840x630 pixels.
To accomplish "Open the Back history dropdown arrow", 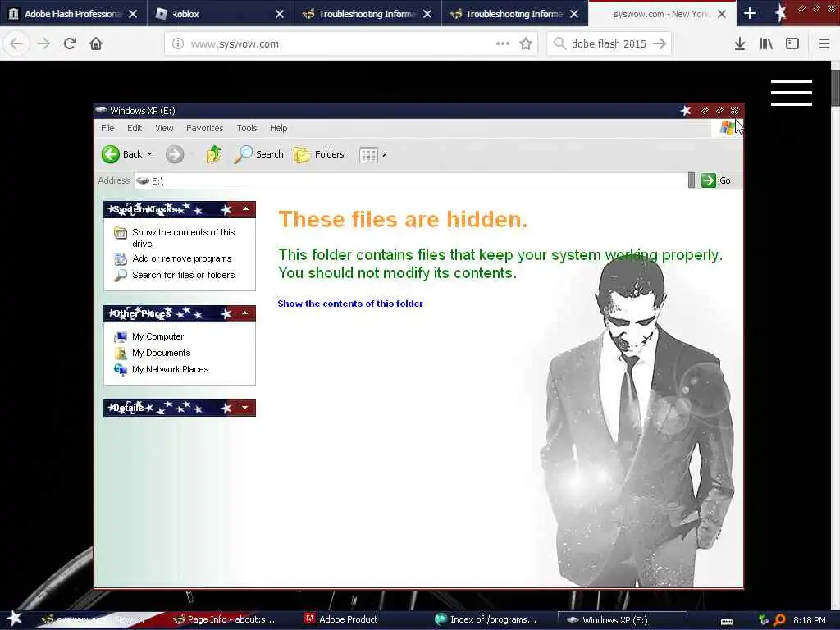I will tap(150, 154).
